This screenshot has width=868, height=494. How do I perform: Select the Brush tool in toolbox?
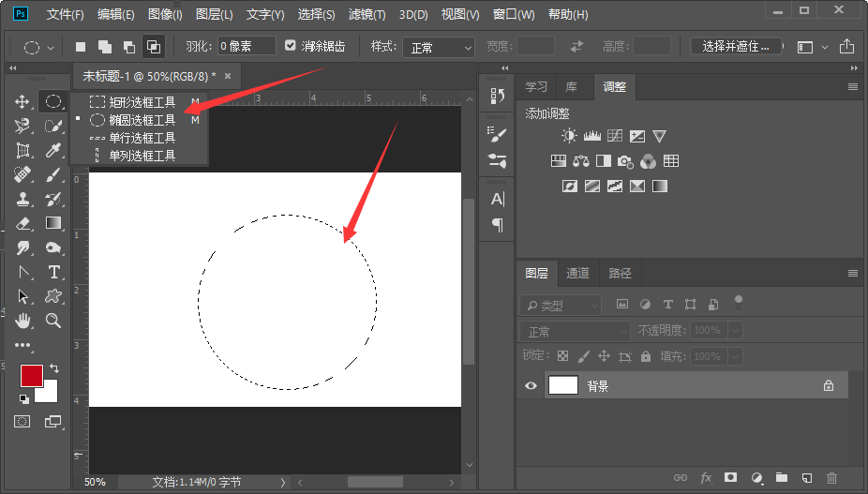(x=53, y=175)
